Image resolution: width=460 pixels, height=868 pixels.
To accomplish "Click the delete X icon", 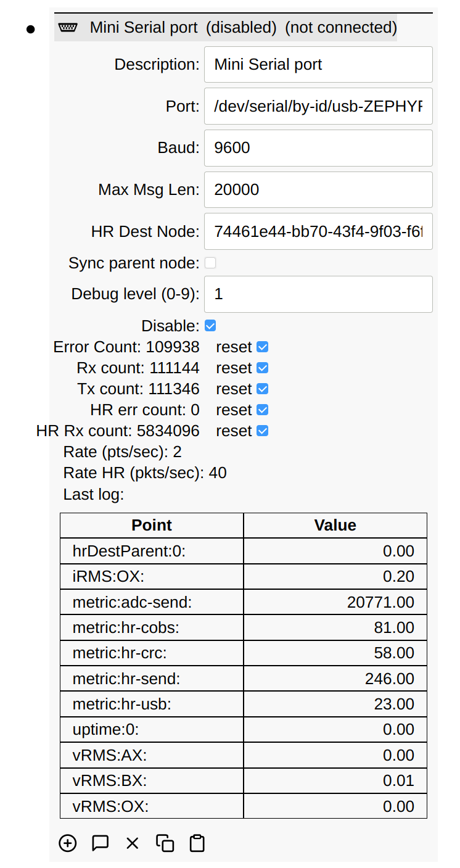I will [133, 843].
